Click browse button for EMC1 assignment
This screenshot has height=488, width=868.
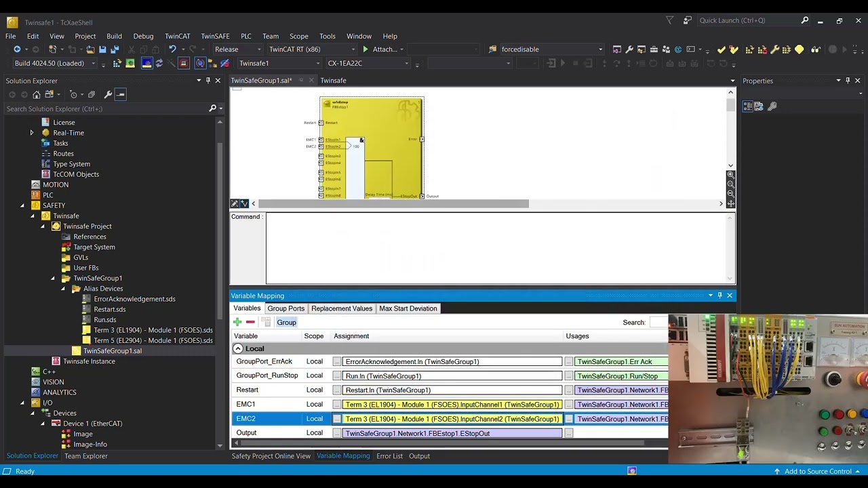click(x=336, y=405)
